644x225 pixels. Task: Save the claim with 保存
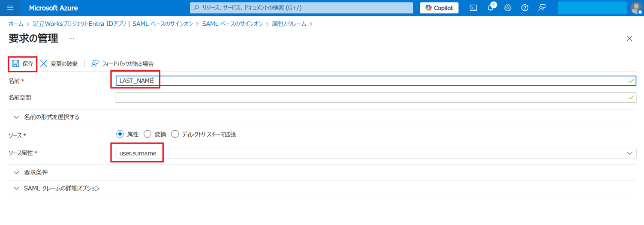coord(23,64)
